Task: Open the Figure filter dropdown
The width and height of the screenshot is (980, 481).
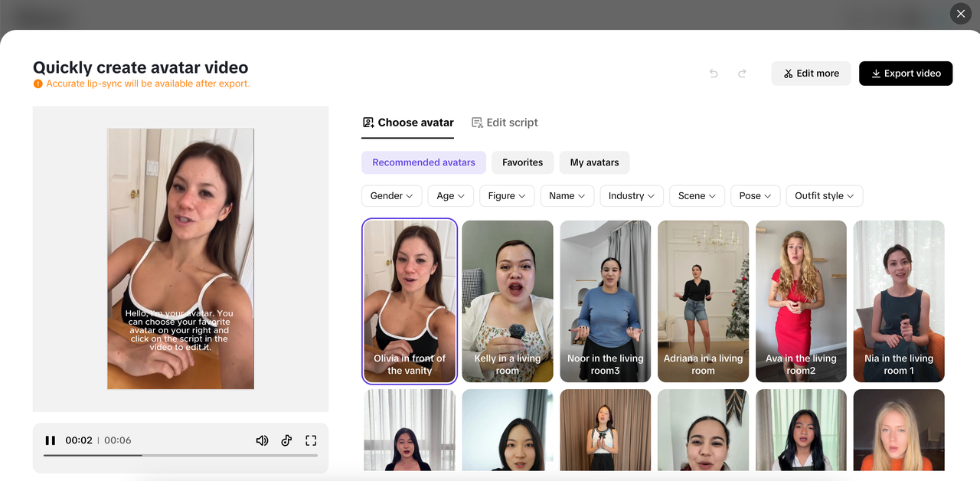Action: [x=507, y=196]
